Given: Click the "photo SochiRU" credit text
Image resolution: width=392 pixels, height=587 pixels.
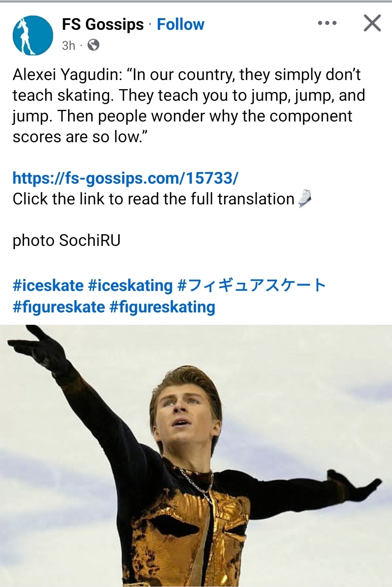Looking at the screenshot, I should pyautogui.click(x=67, y=240).
